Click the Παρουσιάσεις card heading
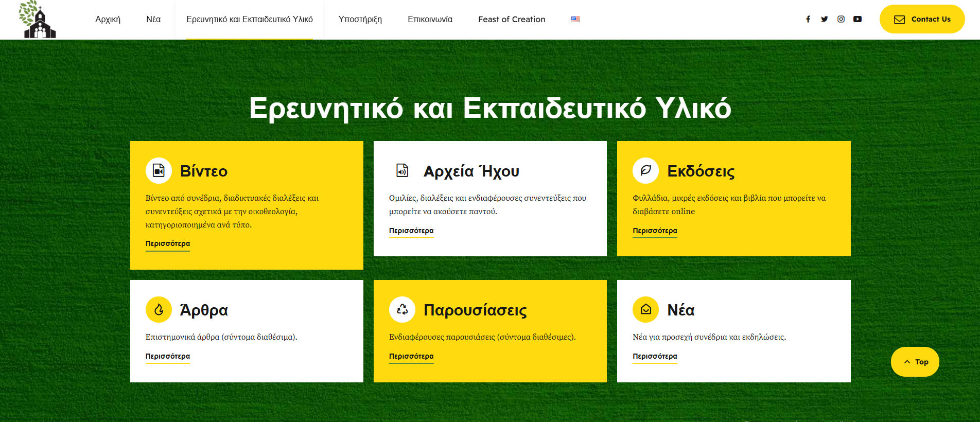Image resolution: width=980 pixels, height=422 pixels. click(475, 310)
